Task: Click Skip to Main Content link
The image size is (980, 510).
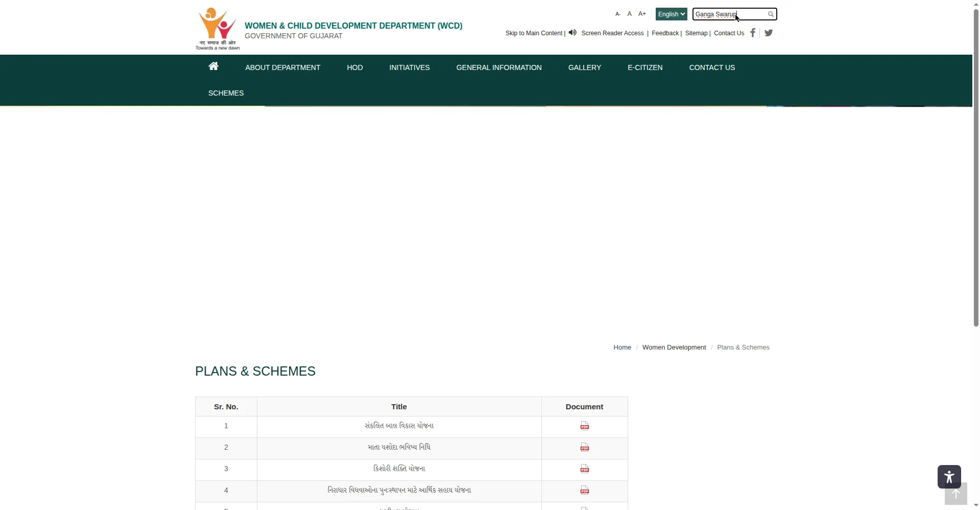Action: (534, 33)
